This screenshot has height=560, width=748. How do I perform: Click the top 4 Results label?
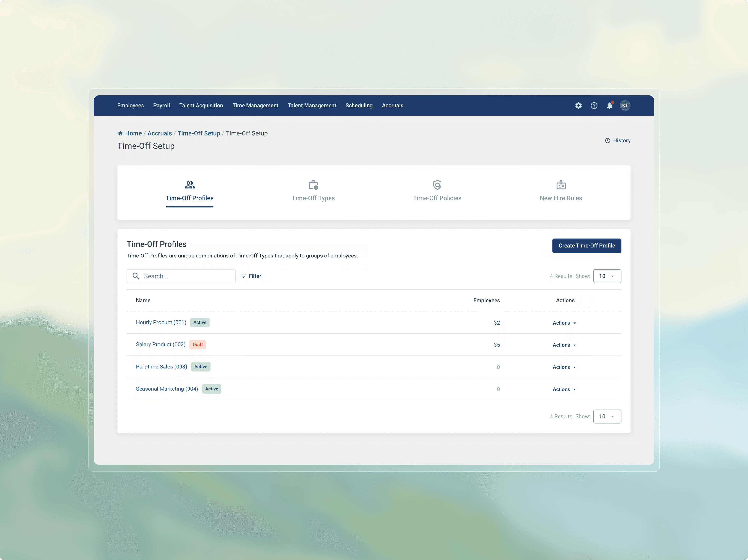click(x=561, y=276)
